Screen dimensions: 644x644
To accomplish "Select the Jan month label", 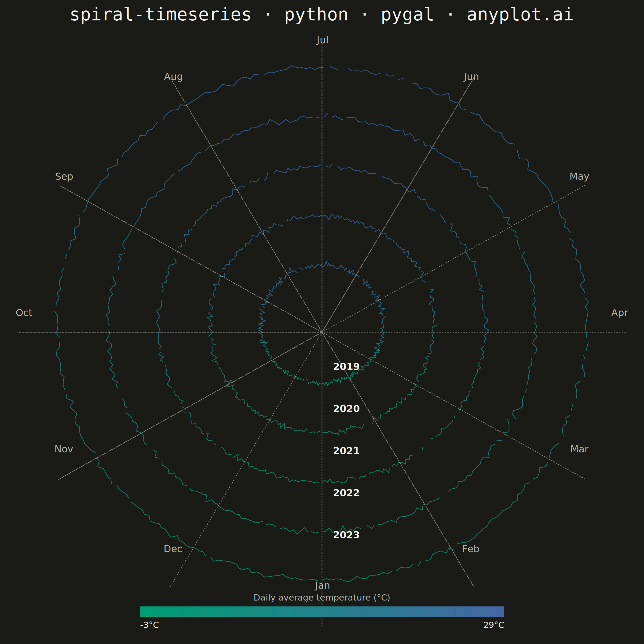I will coord(322,585).
